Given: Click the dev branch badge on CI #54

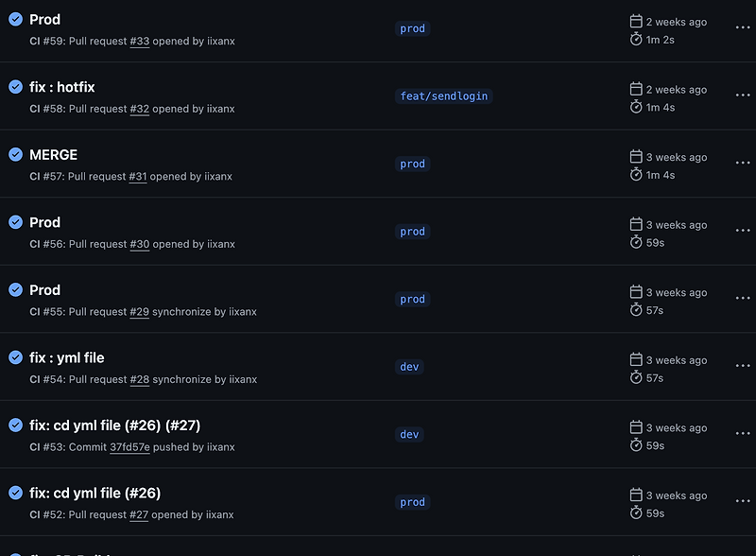Looking at the screenshot, I should tap(408, 366).
